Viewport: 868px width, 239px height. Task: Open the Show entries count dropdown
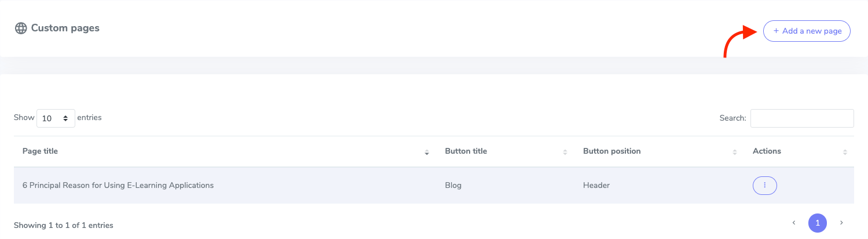(x=56, y=118)
